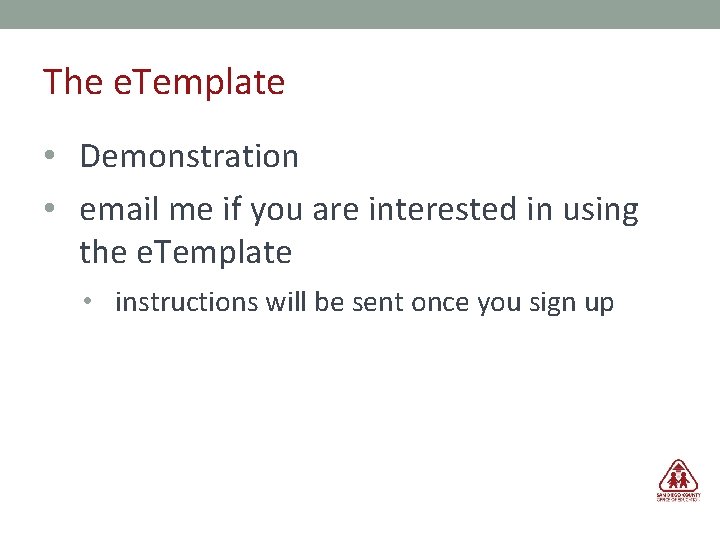The image size is (720, 540).
Task: Select the two children figures in logo
Action: [678, 480]
